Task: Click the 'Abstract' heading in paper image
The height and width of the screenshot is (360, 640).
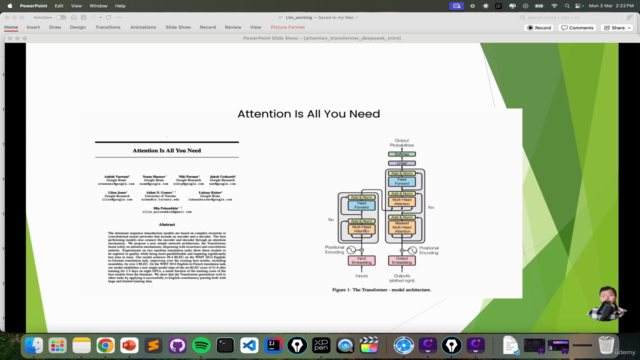Action: pos(167,224)
